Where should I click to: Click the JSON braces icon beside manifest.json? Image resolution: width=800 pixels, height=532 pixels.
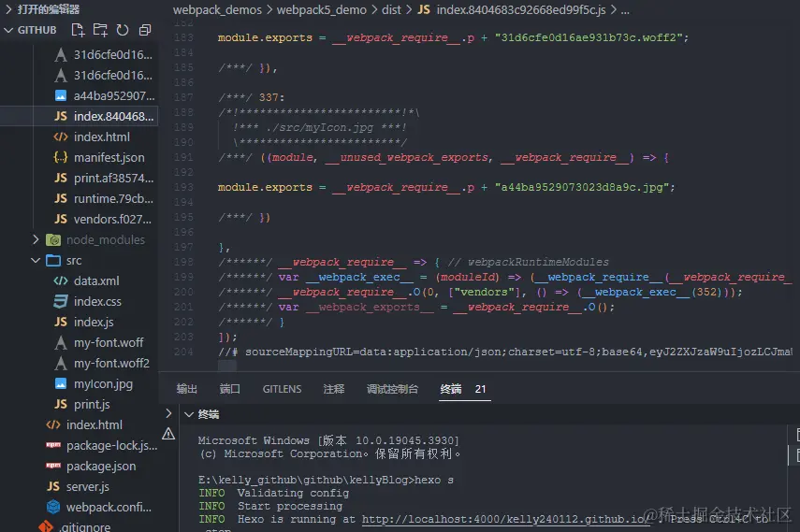point(61,158)
